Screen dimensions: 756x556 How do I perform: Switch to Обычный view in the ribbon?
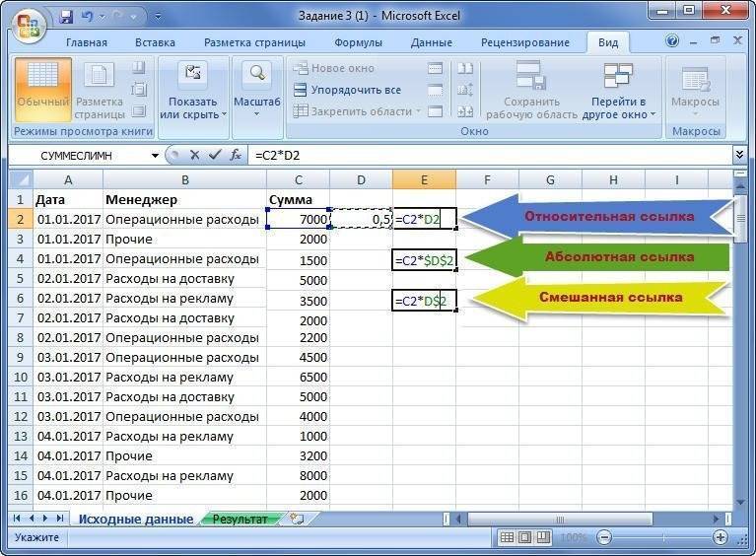tap(41, 84)
